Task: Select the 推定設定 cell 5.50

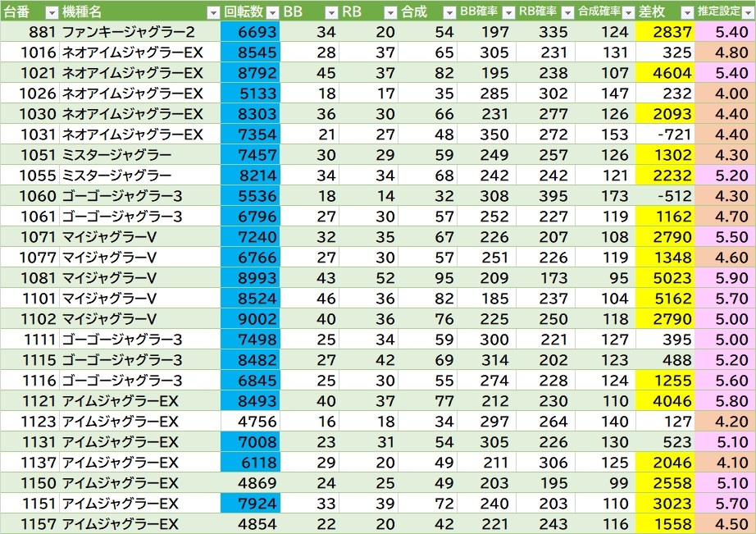Action: coord(725,237)
